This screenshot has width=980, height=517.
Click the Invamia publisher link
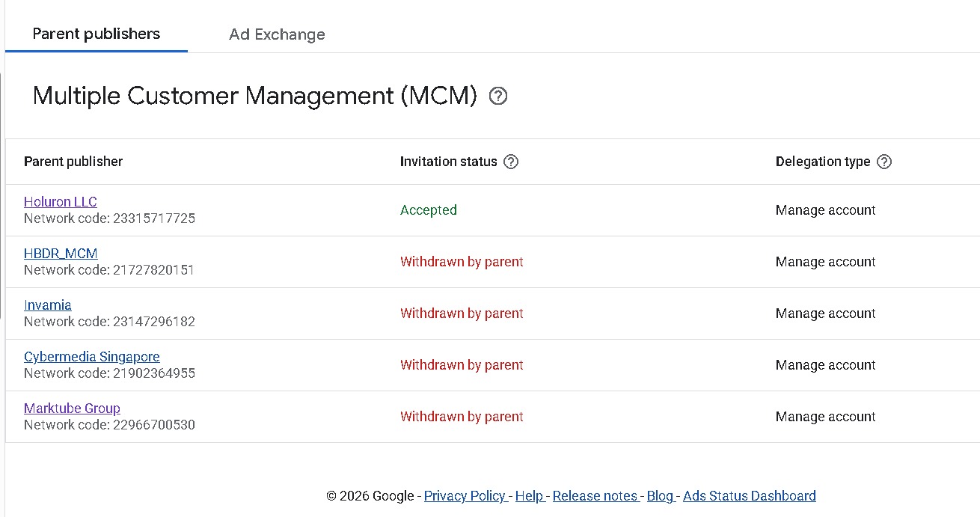[x=48, y=305]
